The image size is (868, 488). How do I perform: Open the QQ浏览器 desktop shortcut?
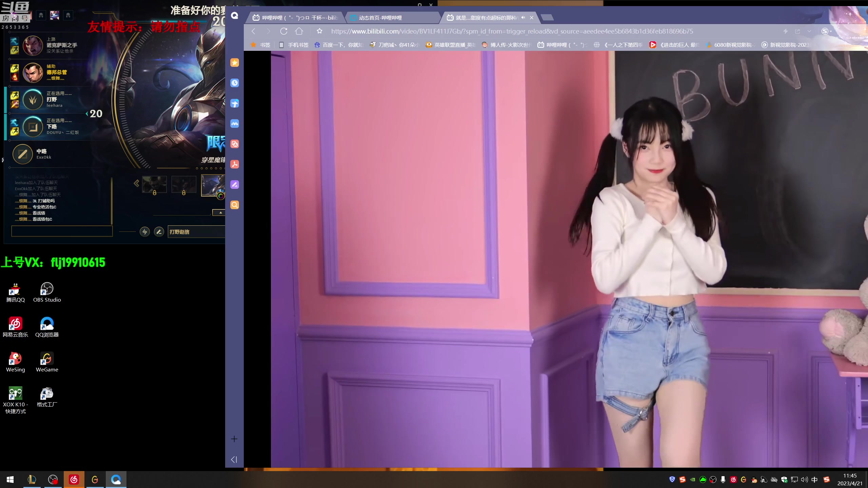click(47, 327)
